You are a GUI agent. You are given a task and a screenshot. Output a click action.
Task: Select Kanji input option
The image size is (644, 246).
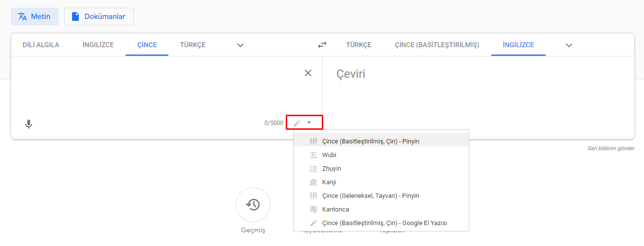pyautogui.click(x=329, y=182)
